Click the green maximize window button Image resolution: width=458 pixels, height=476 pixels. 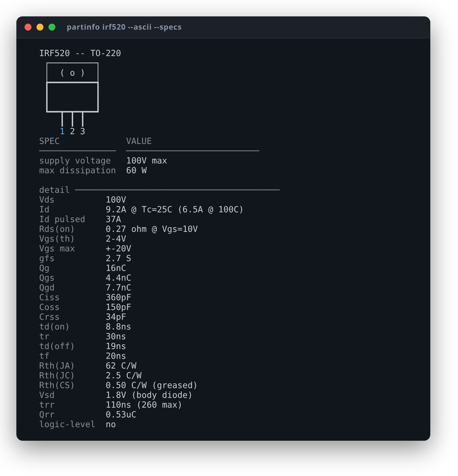[52, 27]
